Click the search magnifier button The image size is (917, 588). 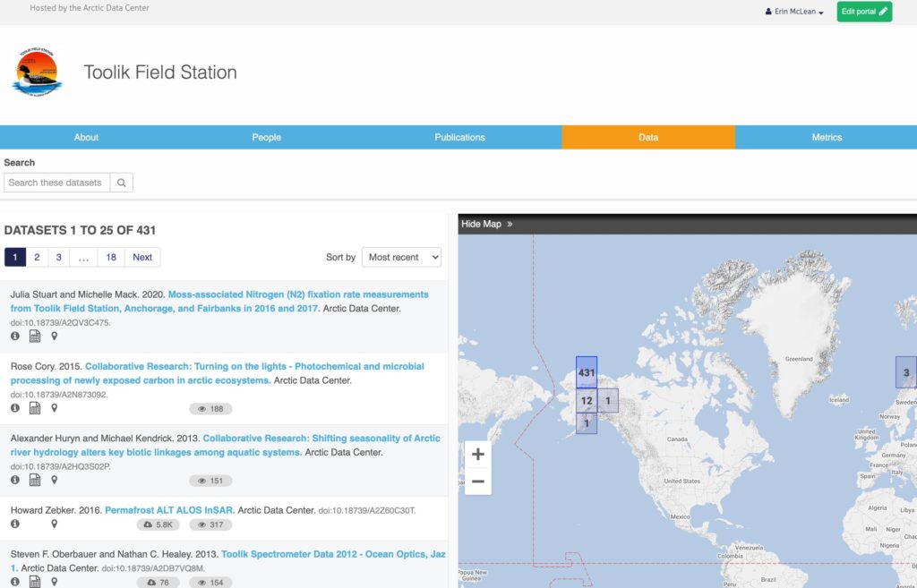click(121, 183)
